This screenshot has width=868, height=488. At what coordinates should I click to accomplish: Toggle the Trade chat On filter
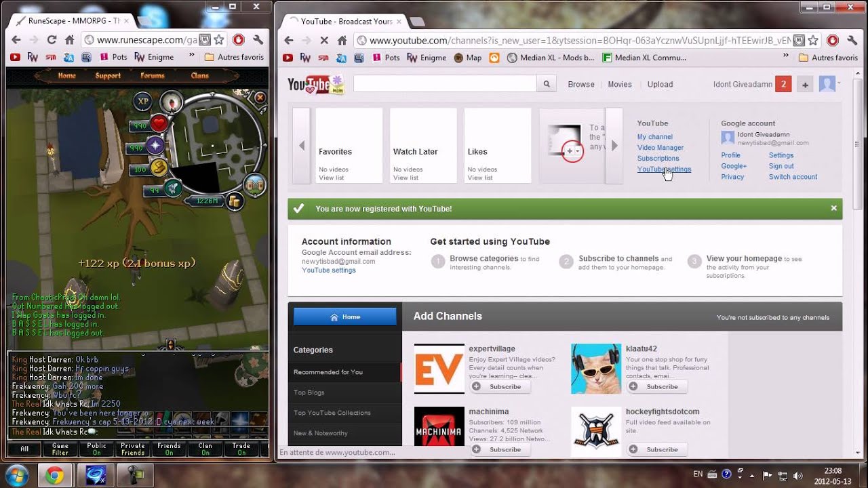(241, 449)
